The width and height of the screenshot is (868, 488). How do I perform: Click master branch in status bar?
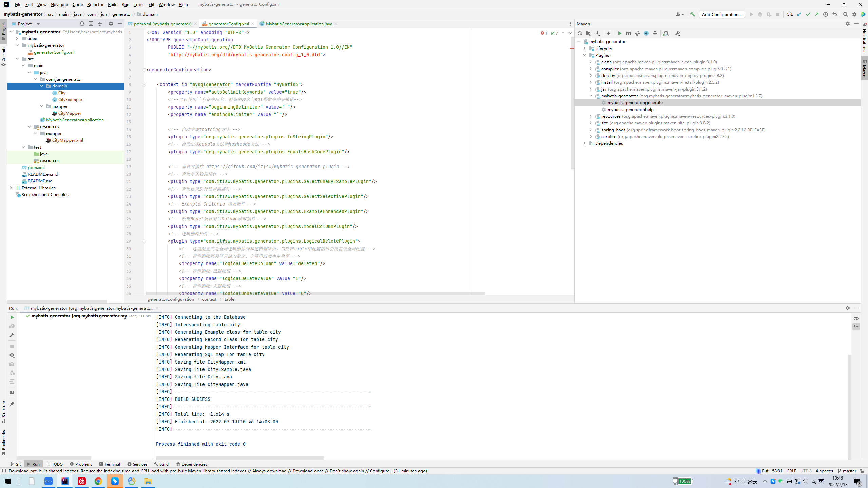847,471
